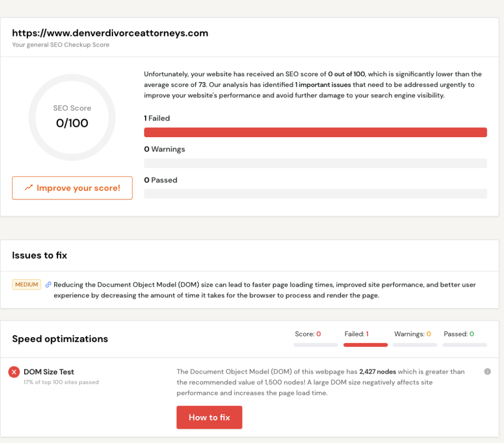Viewport: 504px width, 443px height.
Task: Click the chain link icon beside DOM issue
Action: 48,285
